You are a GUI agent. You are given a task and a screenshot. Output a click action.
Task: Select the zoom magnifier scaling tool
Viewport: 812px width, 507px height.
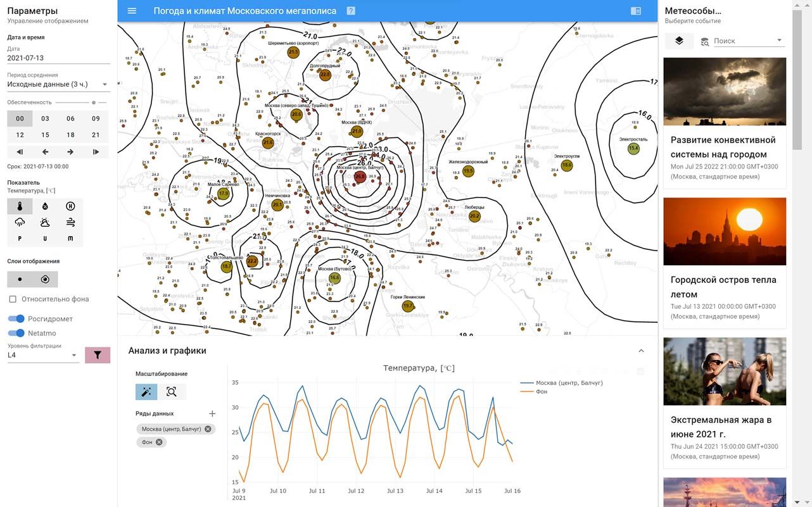click(x=172, y=392)
